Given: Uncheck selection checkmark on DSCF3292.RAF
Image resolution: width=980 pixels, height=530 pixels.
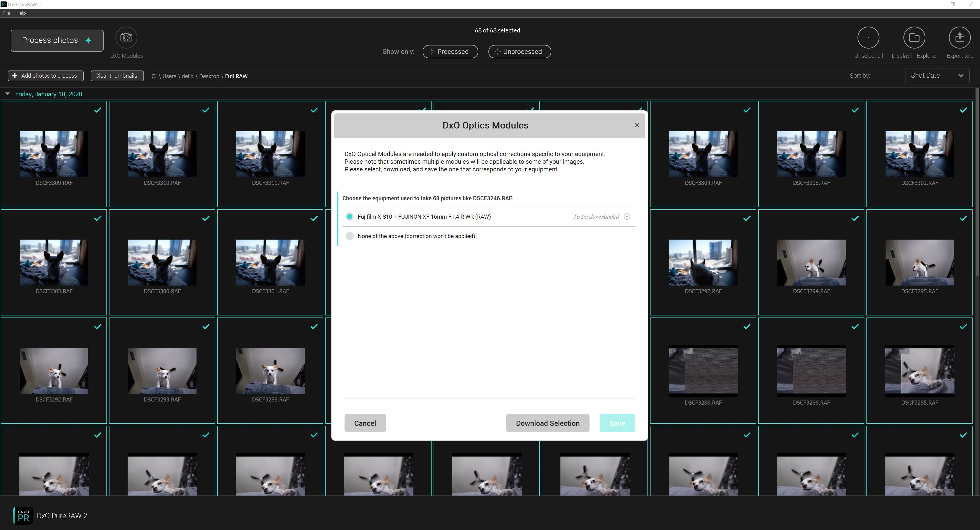Looking at the screenshot, I should 98,326.
